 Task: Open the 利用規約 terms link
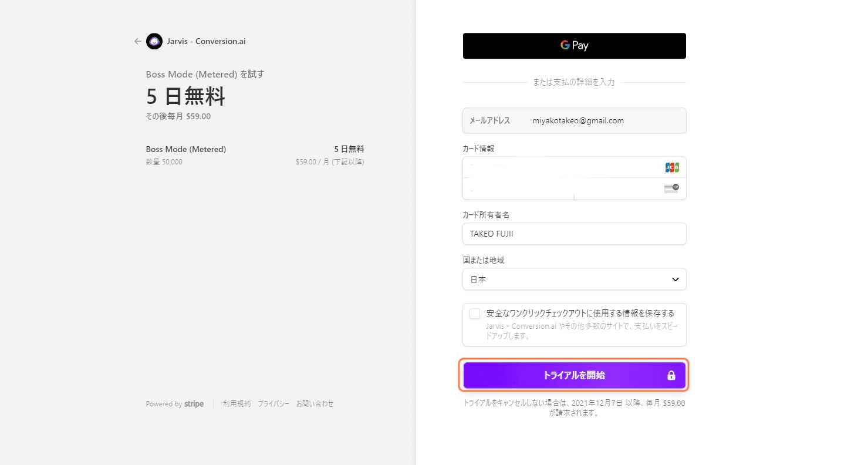(237, 404)
